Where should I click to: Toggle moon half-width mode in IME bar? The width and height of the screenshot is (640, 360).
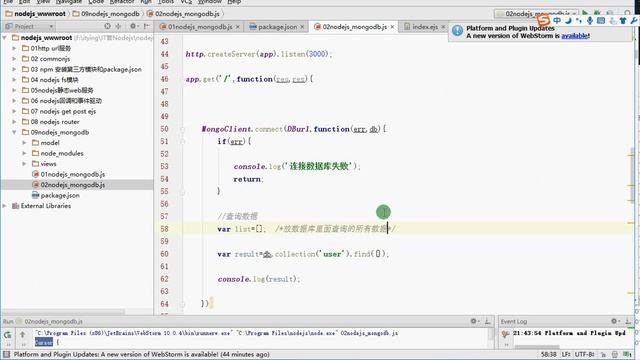568,20
